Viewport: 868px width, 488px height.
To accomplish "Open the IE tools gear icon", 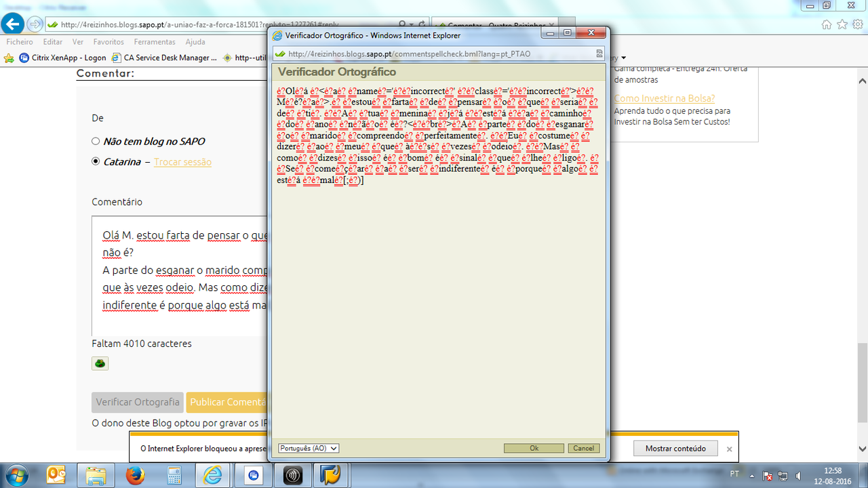I will tap(856, 24).
